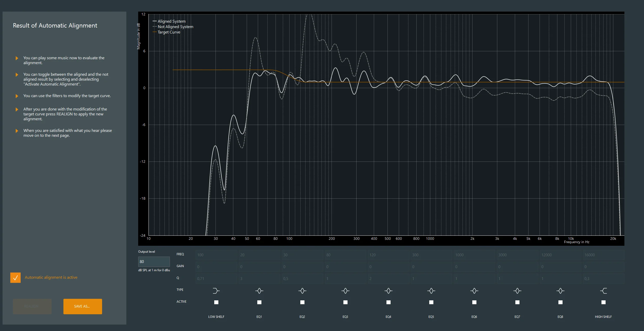Click the HIGH SHELF Q field showing 0,3
This screenshot has height=331, width=644.
pyautogui.click(x=603, y=278)
